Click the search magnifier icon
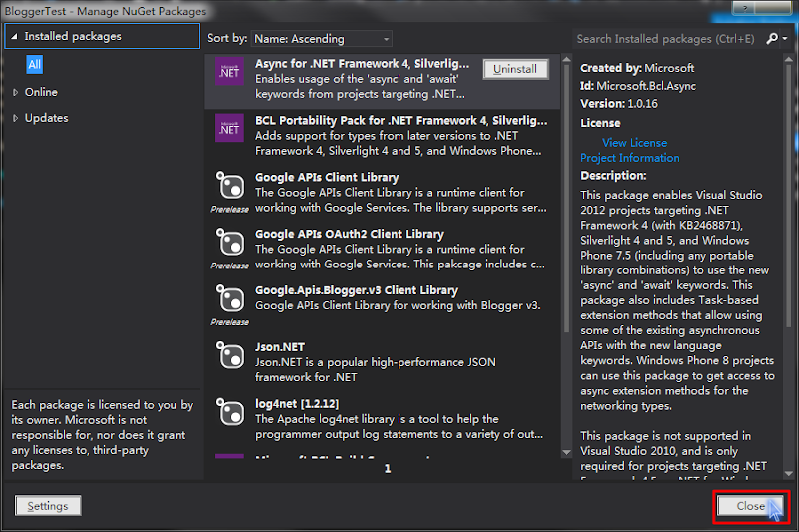This screenshot has height=532, width=799. click(x=771, y=39)
